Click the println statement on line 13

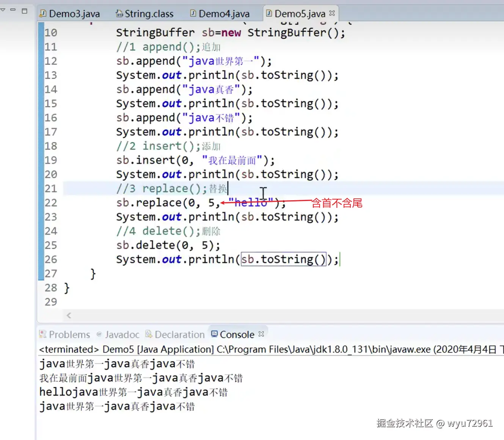[x=227, y=75]
